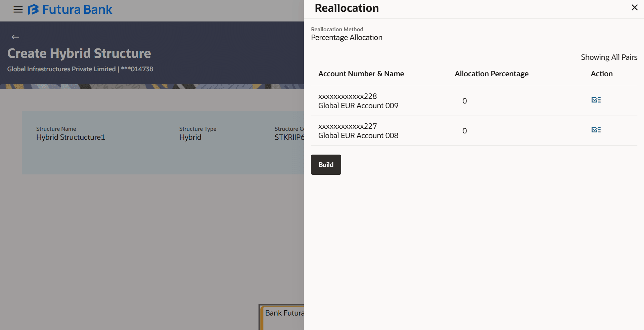The width and height of the screenshot is (644, 330).
Task: Edit allocation for Global EUR Account 009
Action: (596, 100)
